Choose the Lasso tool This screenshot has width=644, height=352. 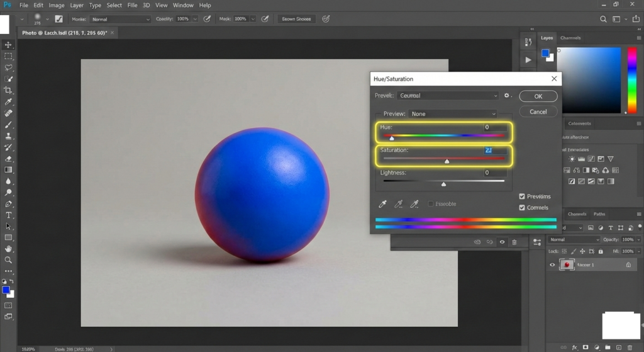click(x=8, y=67)
